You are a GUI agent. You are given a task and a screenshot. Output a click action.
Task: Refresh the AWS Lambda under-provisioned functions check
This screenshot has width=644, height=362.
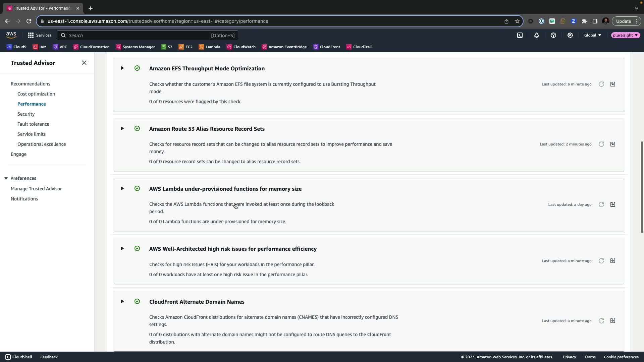[x=601, y=204]
